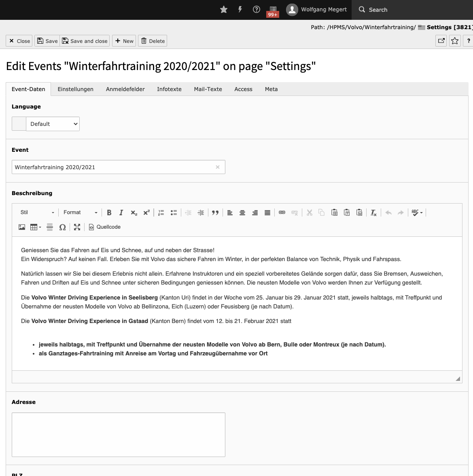Switch to the Event-Daten tab
473x476 pixels.
(28, 89)
